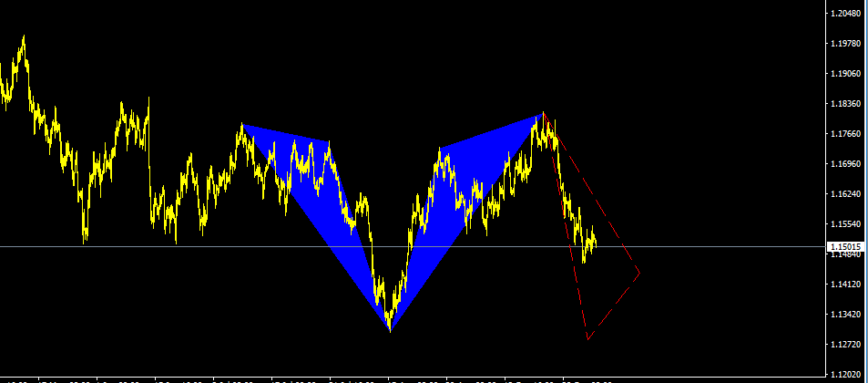Viewport: 868px width, 383px height.
Task: Click the 1.20480 price axis label
Action: pyautogui.click(x=846, y=13)
